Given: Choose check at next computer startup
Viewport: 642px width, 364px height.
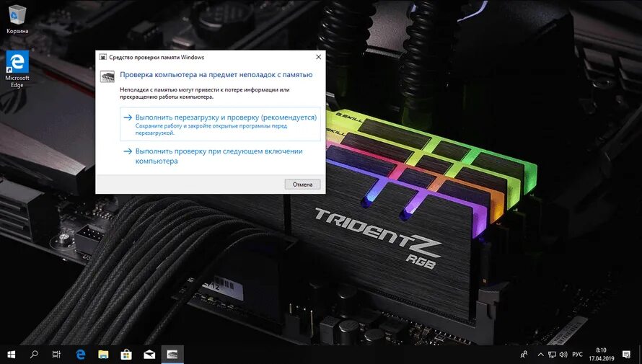Looking at the screenshot, I should [220, 156].
